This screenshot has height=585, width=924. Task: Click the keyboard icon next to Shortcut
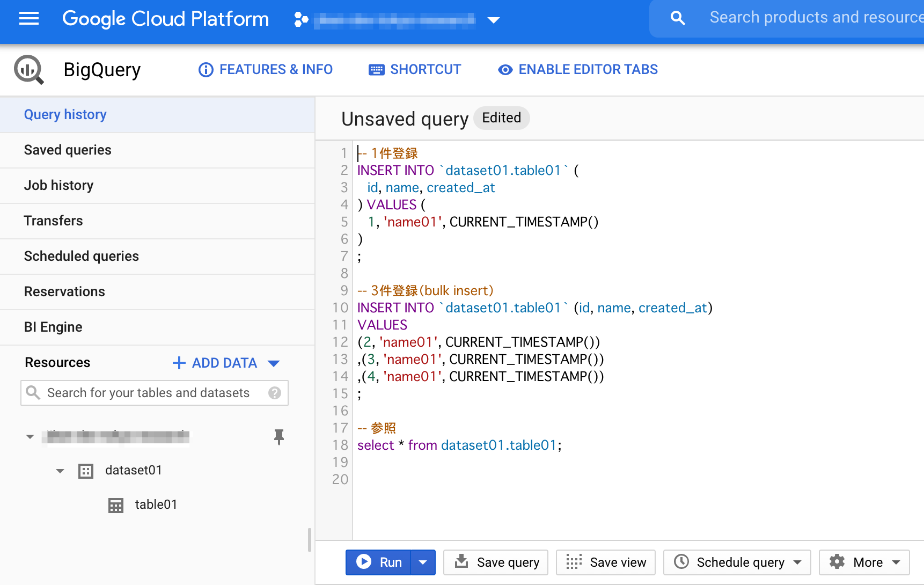coord(377,70)
